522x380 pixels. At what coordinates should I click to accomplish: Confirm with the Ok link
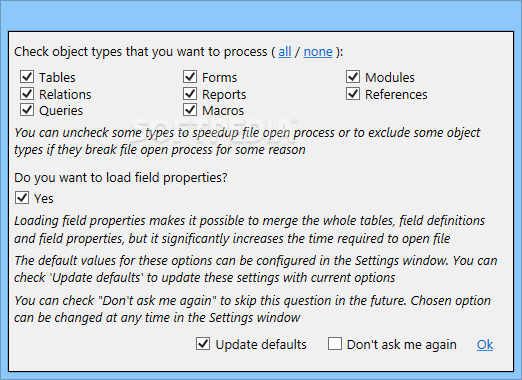click(x=485, y=345)
